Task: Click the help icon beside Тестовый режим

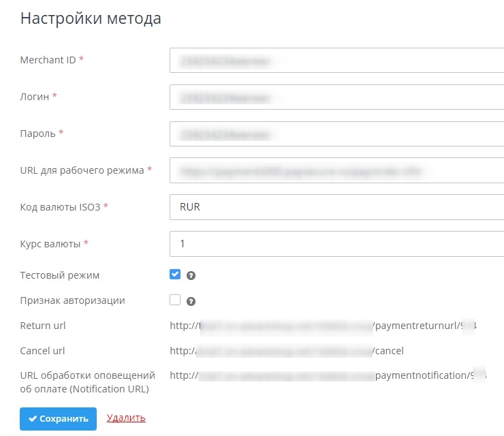Action: pos(191,276)
